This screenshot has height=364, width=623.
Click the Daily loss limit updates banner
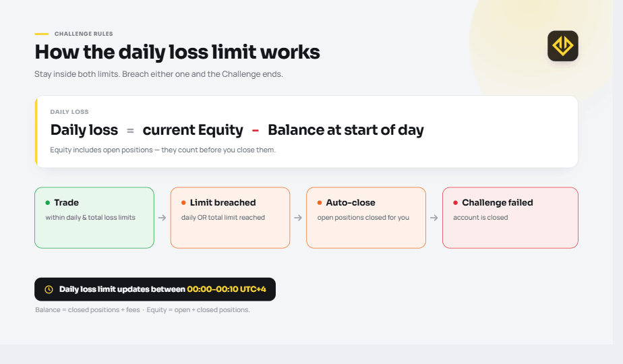[155, 289]
